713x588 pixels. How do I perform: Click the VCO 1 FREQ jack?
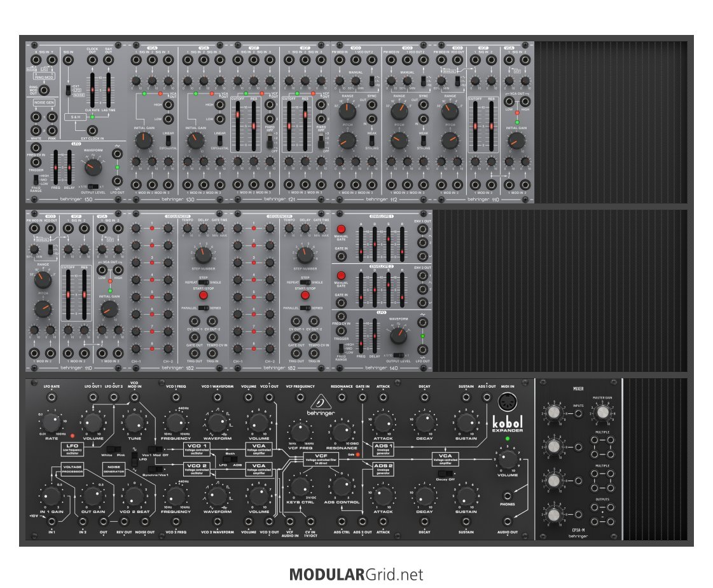click(176, 397)
